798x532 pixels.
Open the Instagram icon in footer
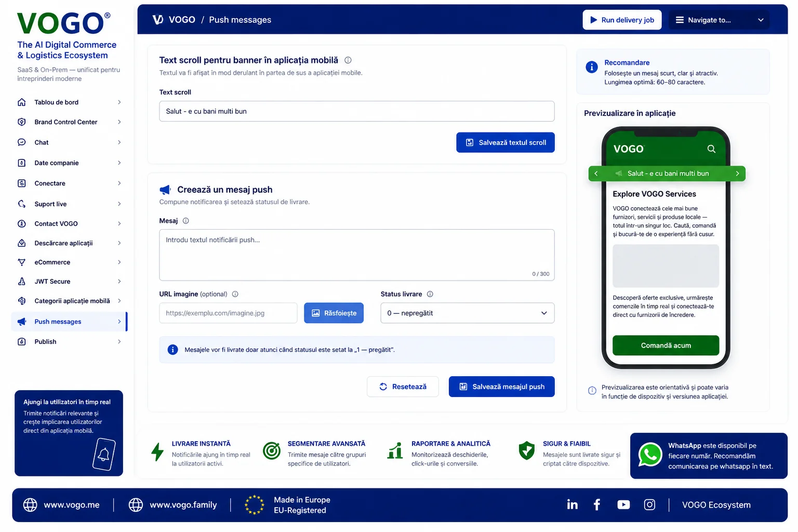[649, 504]
